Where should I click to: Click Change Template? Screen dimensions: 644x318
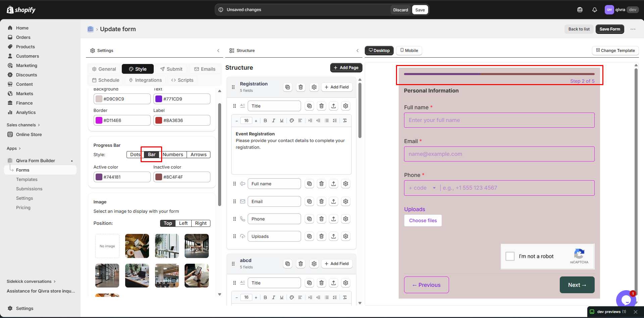(x=615, y=51)
